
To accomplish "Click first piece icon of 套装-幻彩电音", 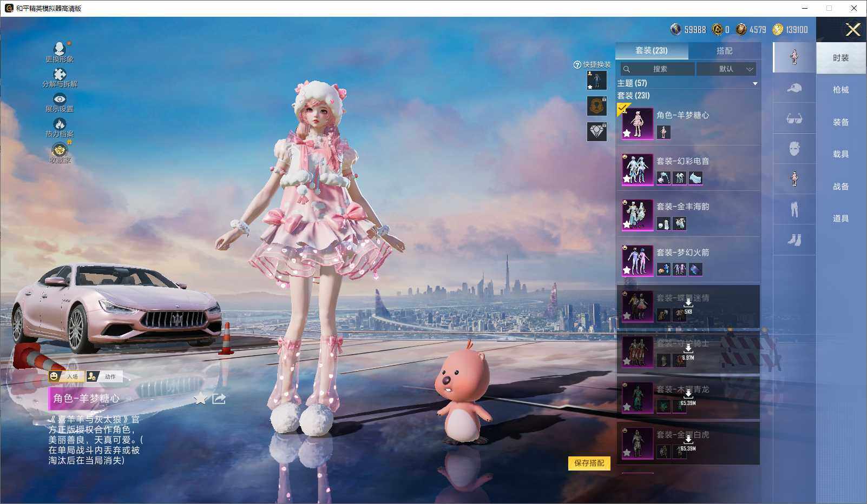I will (x=664, y=177).
